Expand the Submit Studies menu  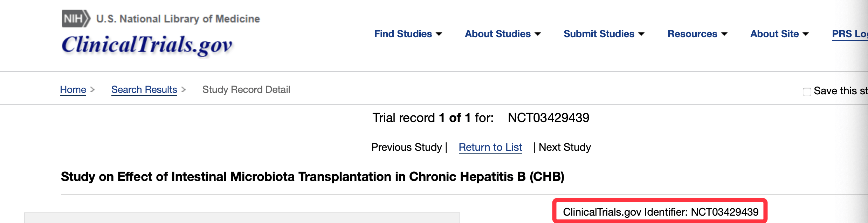pos(604,34)
